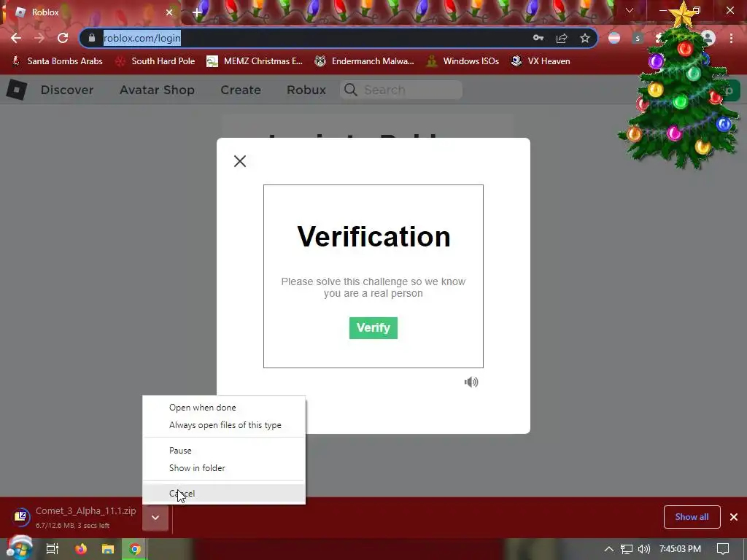Close the Roblox tab

[x=169, y=12]
